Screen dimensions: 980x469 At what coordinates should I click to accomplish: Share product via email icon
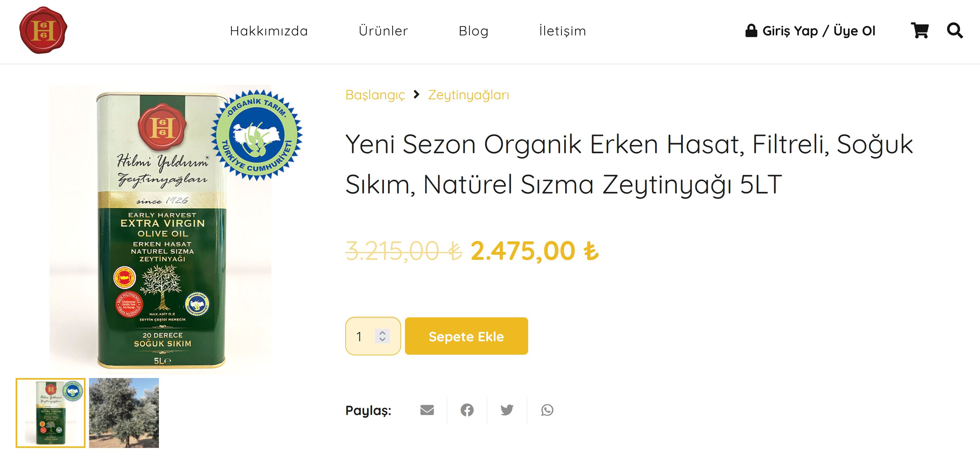click(427, 410)
